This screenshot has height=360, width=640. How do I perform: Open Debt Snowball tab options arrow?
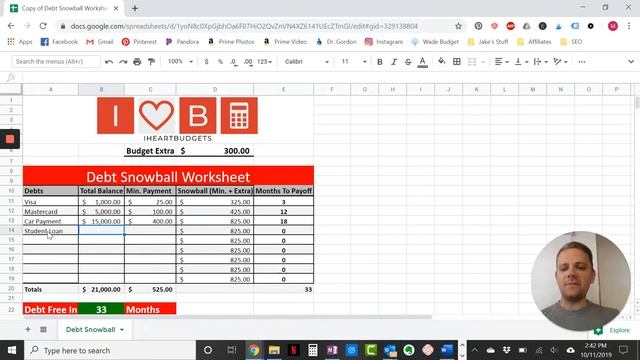coord(122,330)
